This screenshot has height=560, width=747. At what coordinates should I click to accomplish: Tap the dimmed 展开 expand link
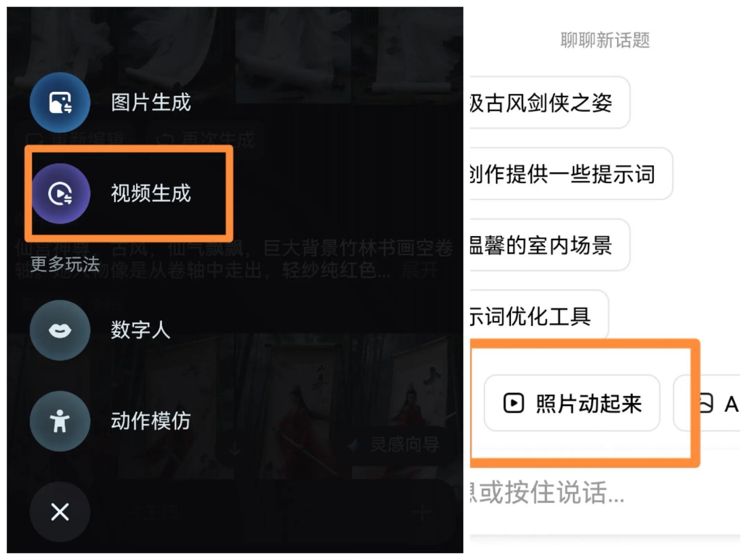pos(420,270)
